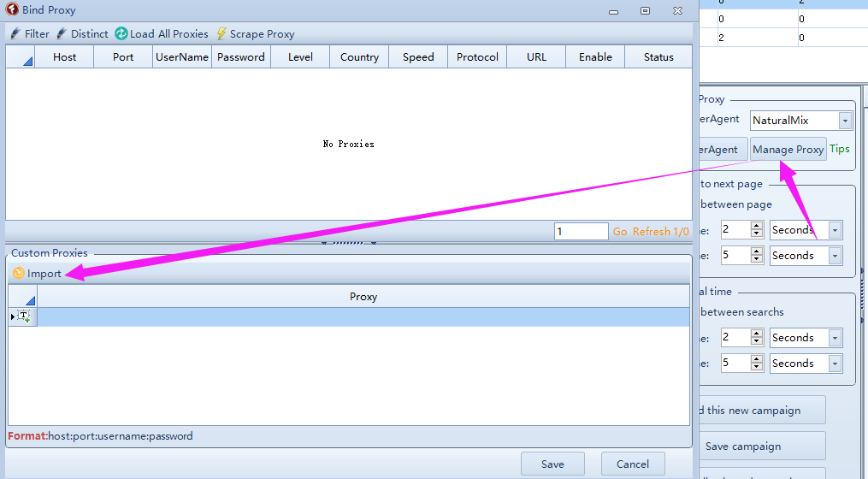Expand the first Seconds unit dropdown
Image resolution: width=868 pixels, height=479 pixels.
[835, 230]
